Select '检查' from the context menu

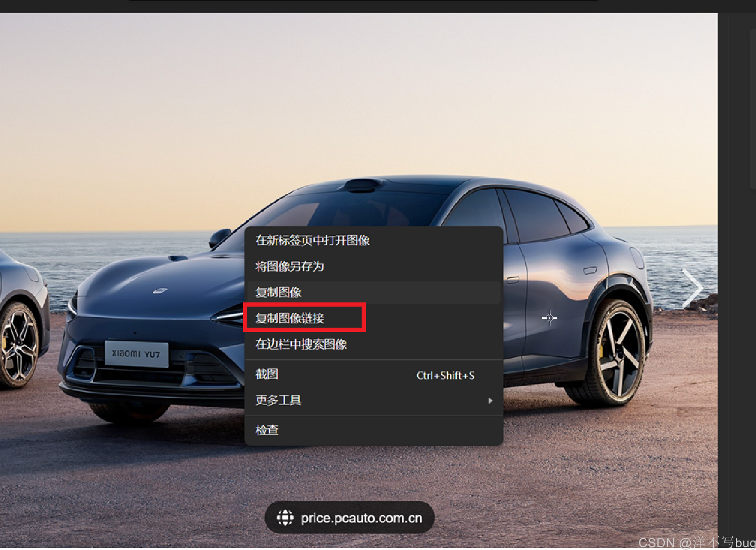pos(374,430)
